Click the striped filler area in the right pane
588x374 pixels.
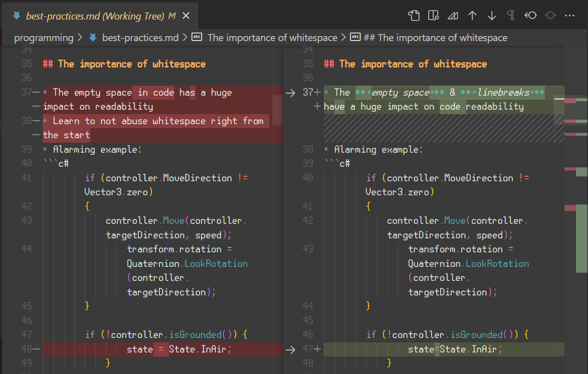(444, 128)
